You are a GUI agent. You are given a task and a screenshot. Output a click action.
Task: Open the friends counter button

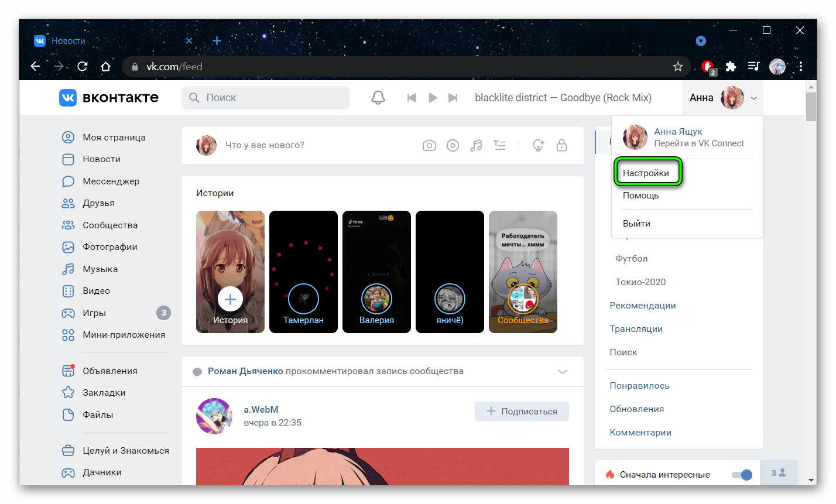(779, 473)
